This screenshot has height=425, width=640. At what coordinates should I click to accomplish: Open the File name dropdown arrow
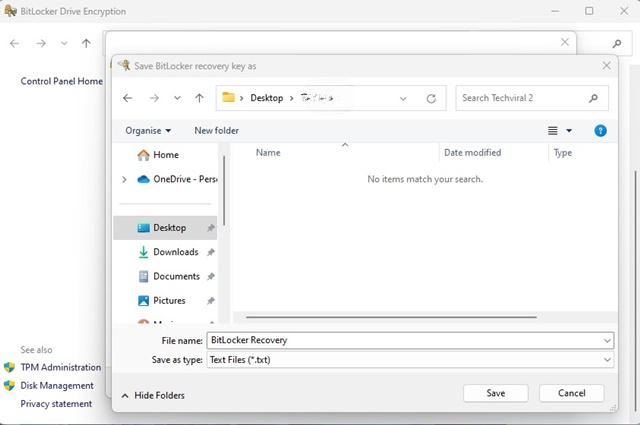click(x=607, y=340)
